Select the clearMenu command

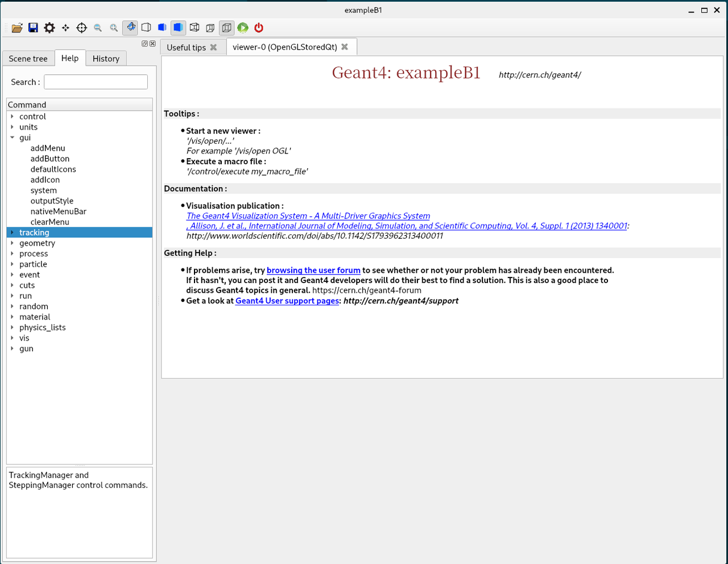50,222
